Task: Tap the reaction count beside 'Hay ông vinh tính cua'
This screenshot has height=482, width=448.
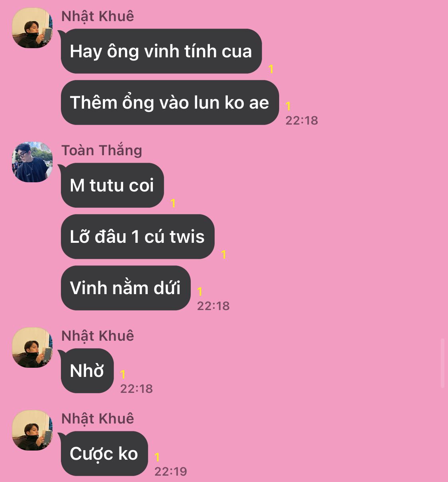Action: click(271, 69)
